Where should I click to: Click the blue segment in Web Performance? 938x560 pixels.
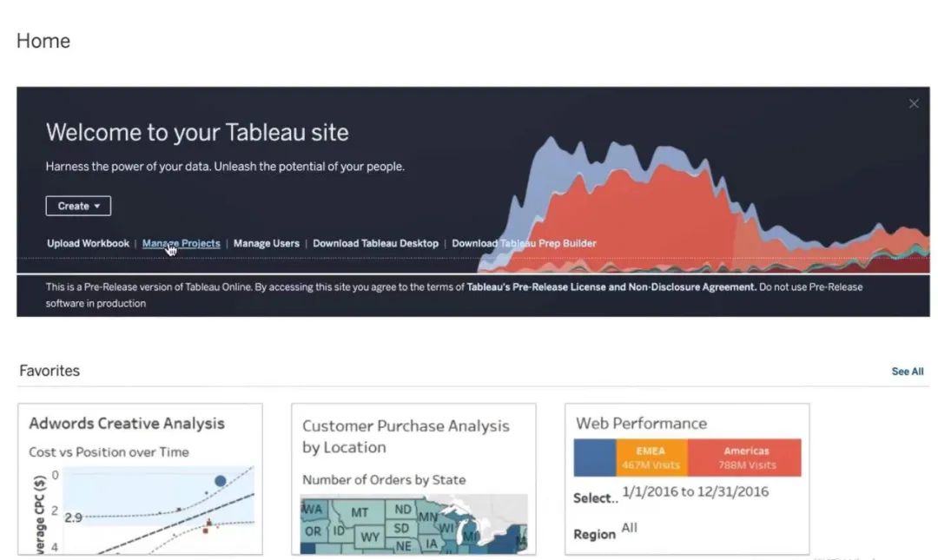tap(595, 458)
